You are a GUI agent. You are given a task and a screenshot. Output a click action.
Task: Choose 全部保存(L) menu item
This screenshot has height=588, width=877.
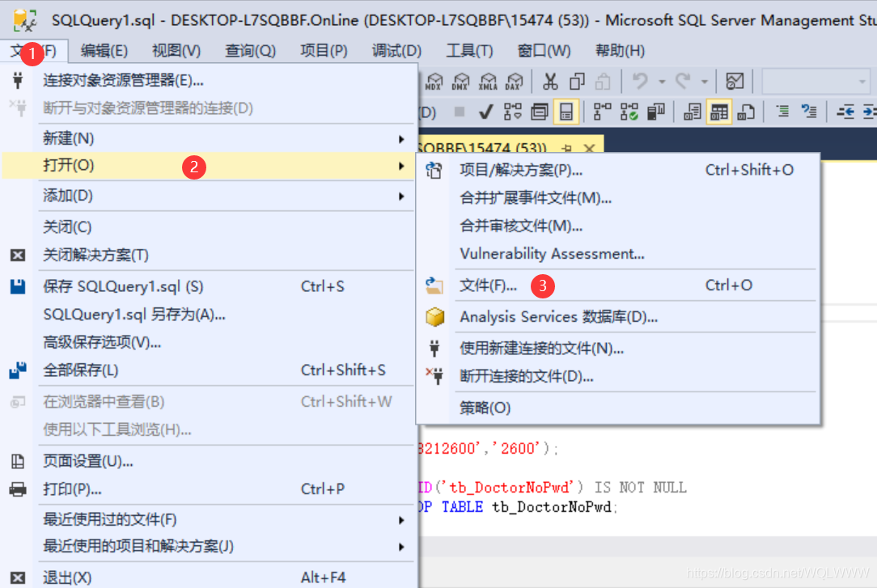(x=210, y=370)
